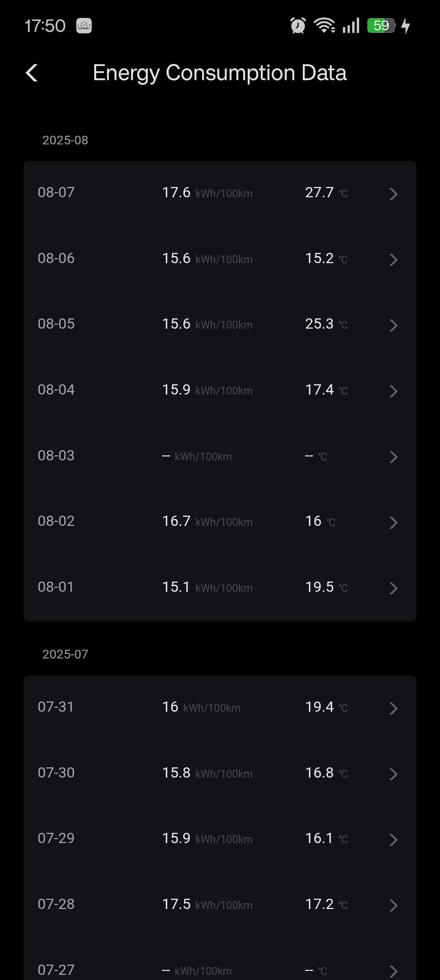Tap the alarm clock status icon
Viewport: 440px width, 980px height.
pos(298,26)
